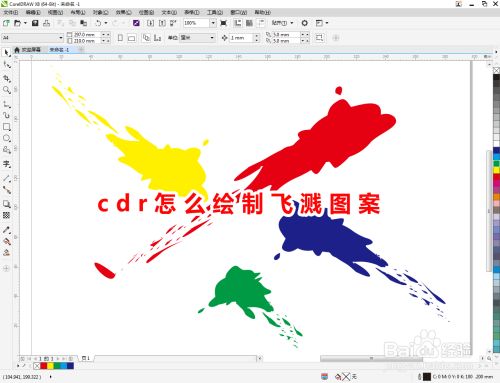This screenshot has width=500, height=383.
Task: Open the Options gear icon
Action: [304, 23]
